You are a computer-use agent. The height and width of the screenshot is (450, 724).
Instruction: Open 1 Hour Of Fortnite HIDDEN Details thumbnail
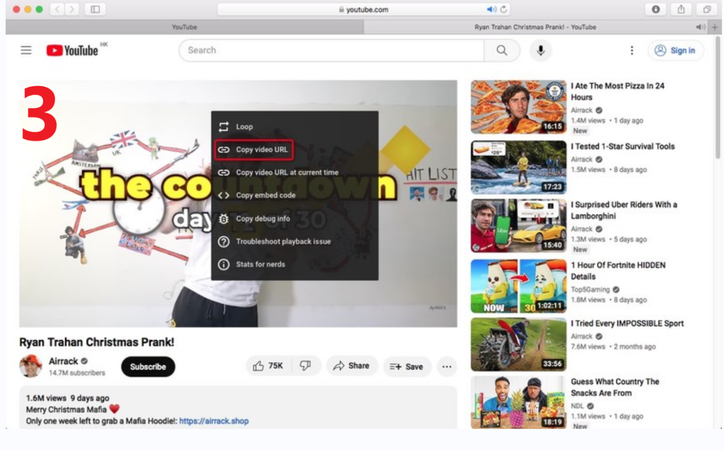tap(519, 286)
